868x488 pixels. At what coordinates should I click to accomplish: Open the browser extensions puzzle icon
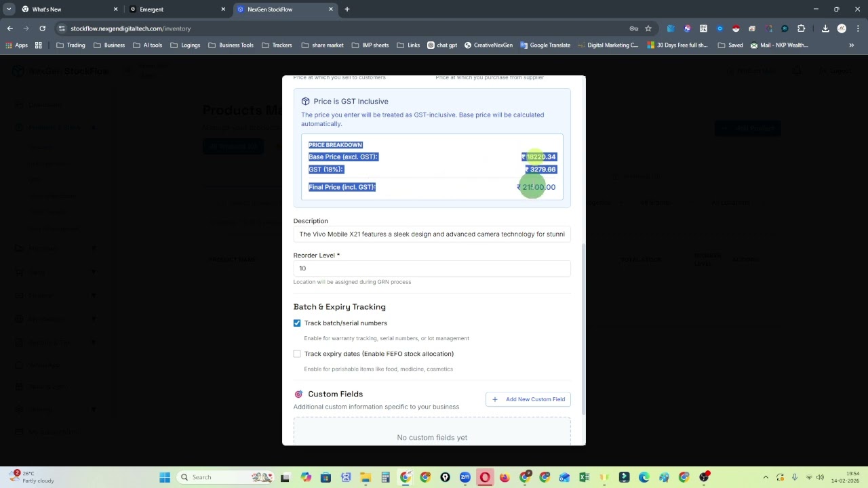pyautogui.click(x=801, y=28)
